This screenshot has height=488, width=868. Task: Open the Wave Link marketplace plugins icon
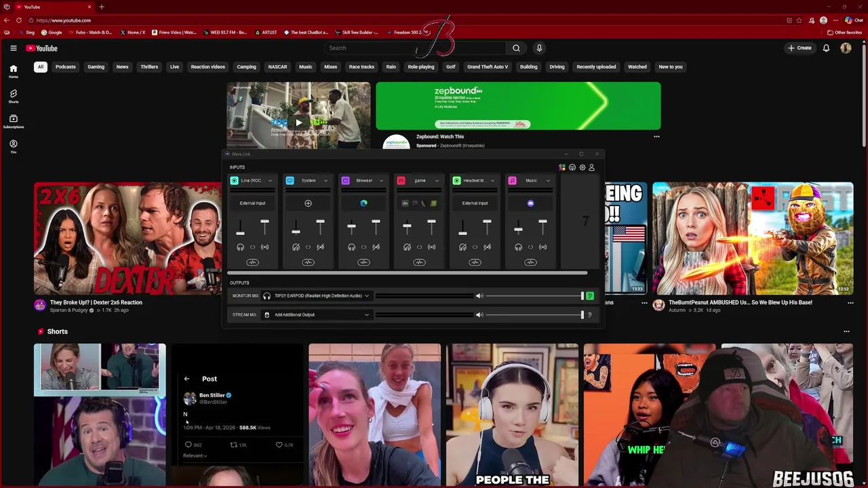pyautogui.click(x=562, y=167)
